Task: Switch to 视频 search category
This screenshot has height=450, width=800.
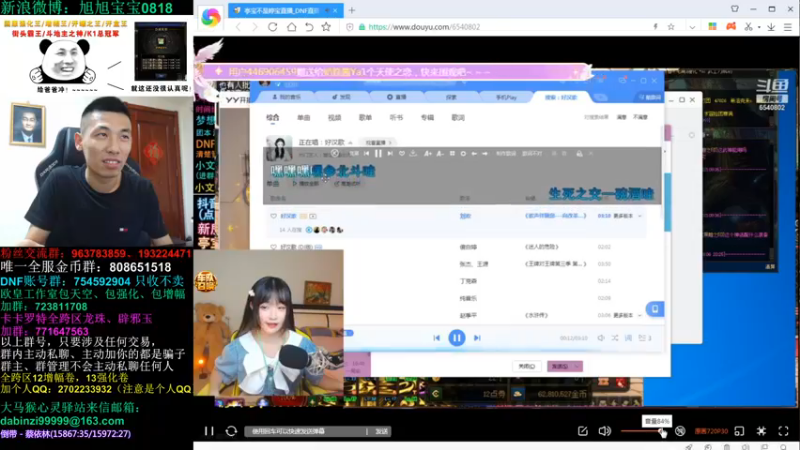Action: click(x=334, y=117)
